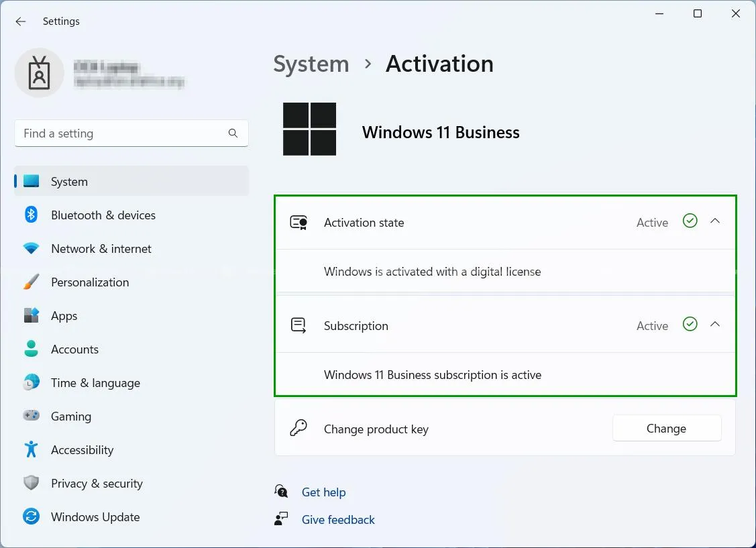Open Bluetooth & devices settings icon
The image size is (756, 548).
point(31,215)
